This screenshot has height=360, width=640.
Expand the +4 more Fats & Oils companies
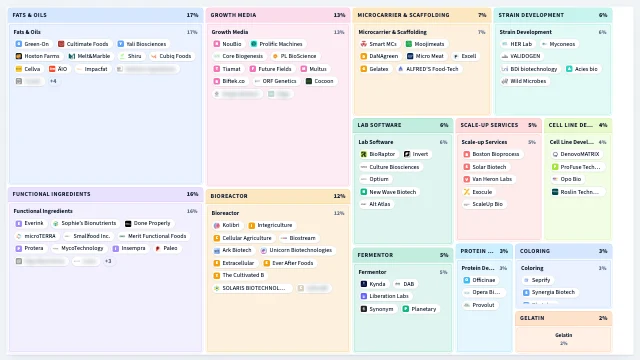(53, 81)
